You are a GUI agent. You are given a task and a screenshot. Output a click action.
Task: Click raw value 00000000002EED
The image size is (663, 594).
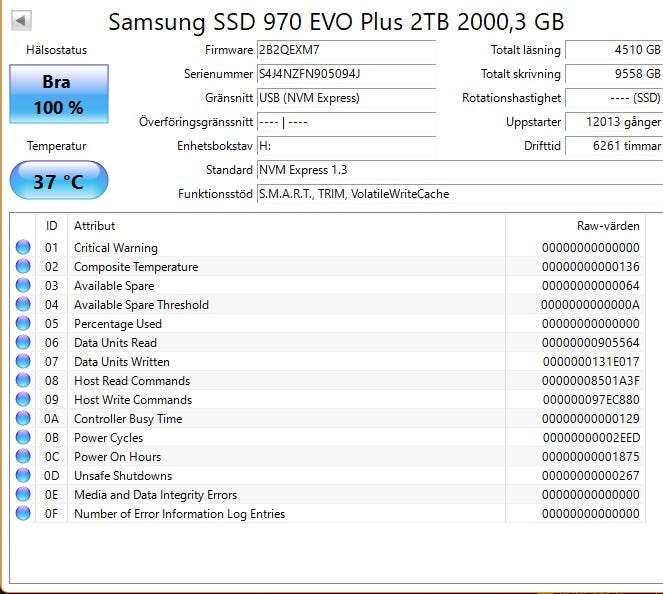click(592, 438)
